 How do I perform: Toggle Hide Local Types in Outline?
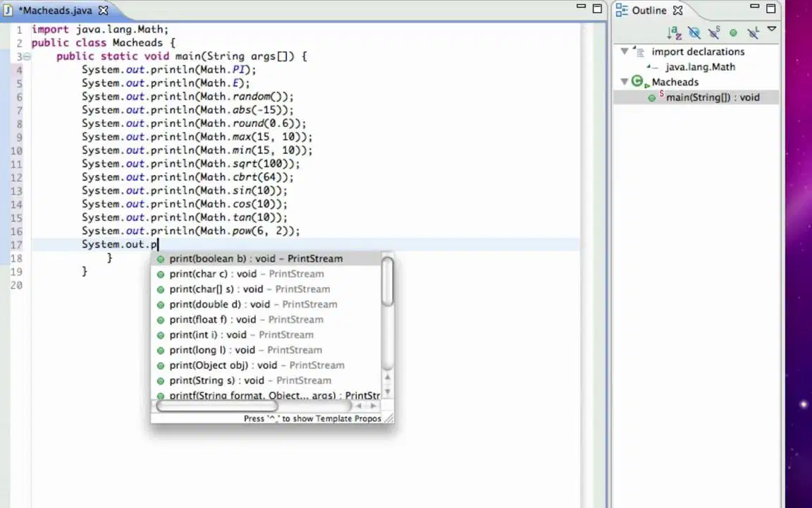(753, 32)
